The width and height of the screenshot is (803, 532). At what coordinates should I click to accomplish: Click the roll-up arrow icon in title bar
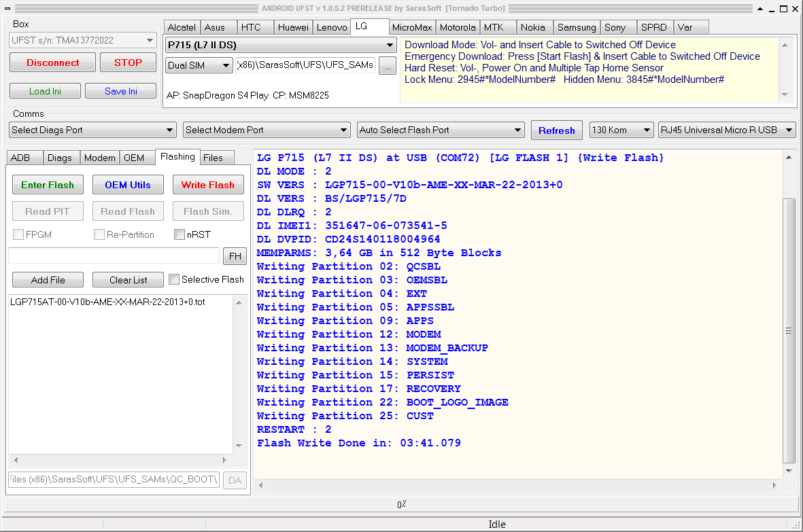tap(760, 9)
